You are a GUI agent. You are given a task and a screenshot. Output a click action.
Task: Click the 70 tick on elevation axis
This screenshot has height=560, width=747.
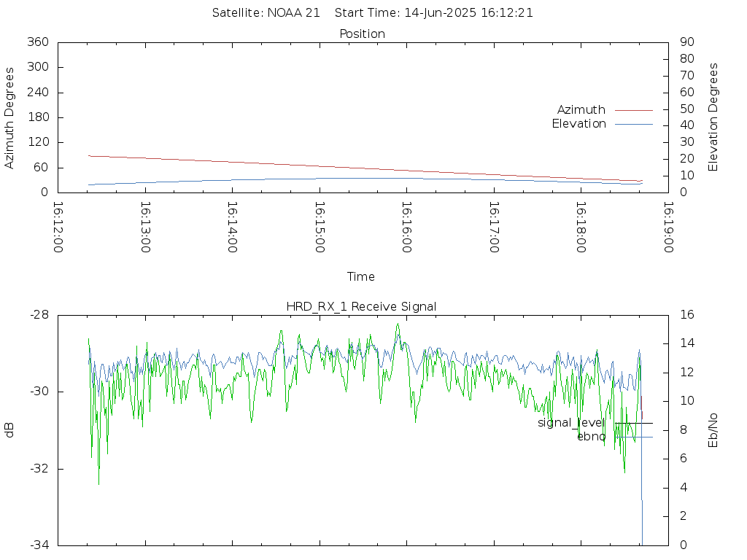click(687, 75)
